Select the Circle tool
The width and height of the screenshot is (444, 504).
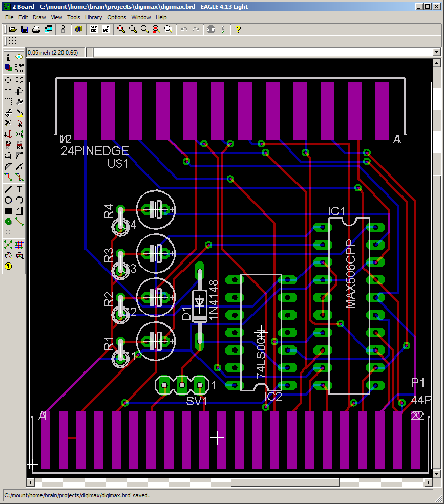(8, 200)
